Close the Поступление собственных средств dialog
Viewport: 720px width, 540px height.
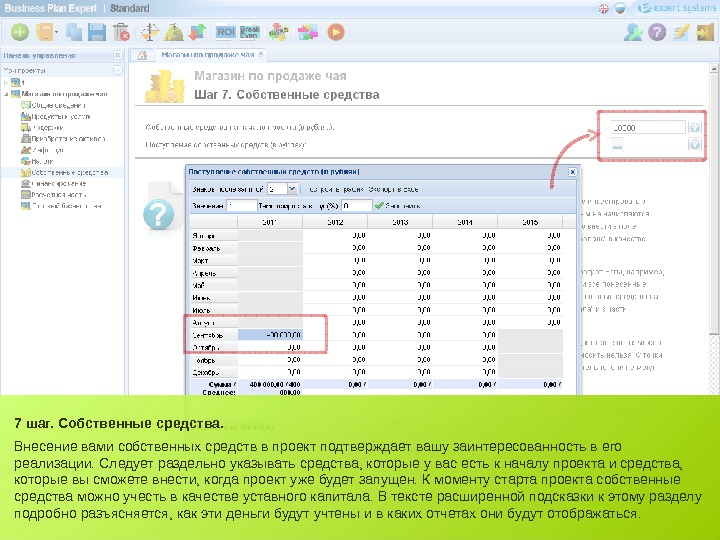[573, 172]
